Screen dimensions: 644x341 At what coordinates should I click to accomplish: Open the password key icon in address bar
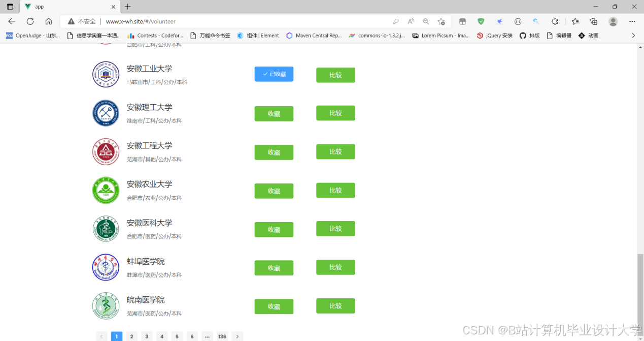(x=396, y=21)
